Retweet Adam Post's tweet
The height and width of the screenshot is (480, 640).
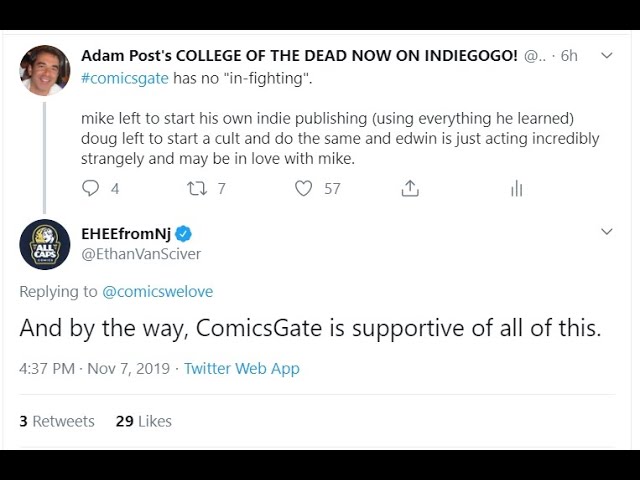197,188
